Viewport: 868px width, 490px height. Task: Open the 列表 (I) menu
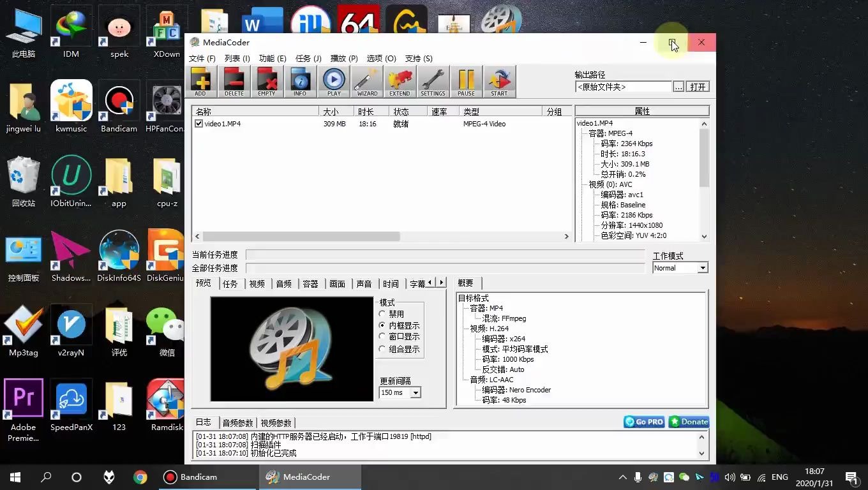coord(237,58)
